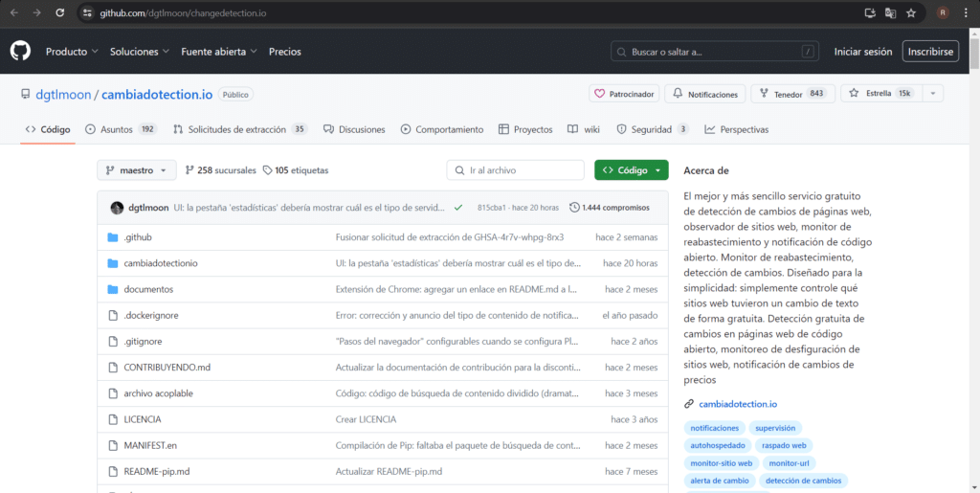Click the Inscribirse button
980x493 pixels.
click(930, 52)
